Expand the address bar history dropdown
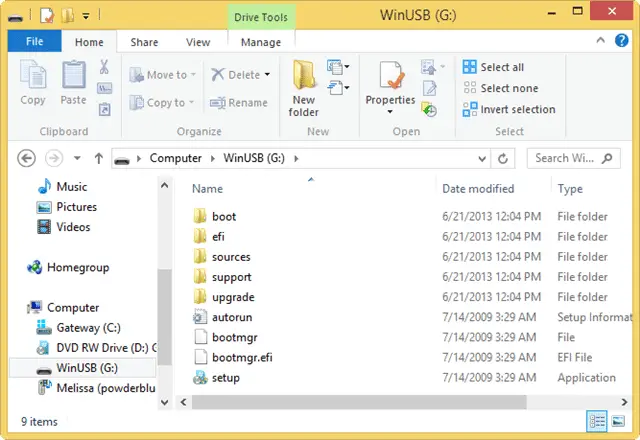Image resolution: width=640 pixels, height=440 pixels. [x=482, y=158]
